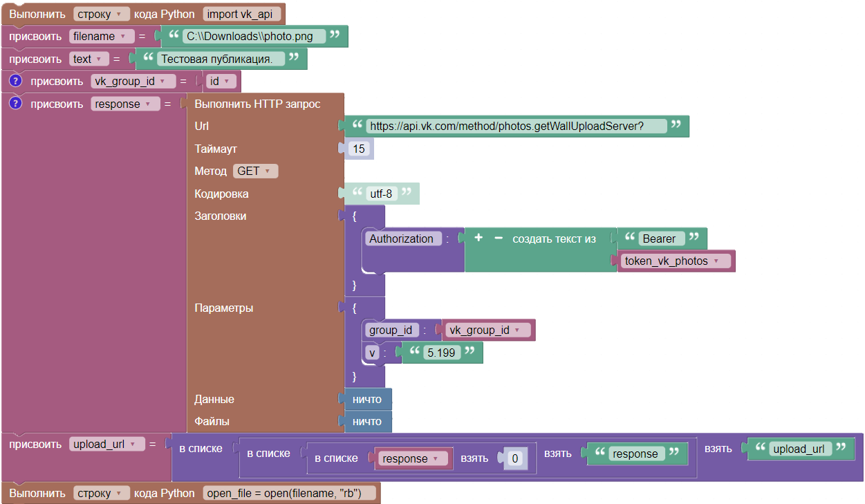
Task: Open the response variable dropdown inside the в списке block
Action: (x=413, y=458)
